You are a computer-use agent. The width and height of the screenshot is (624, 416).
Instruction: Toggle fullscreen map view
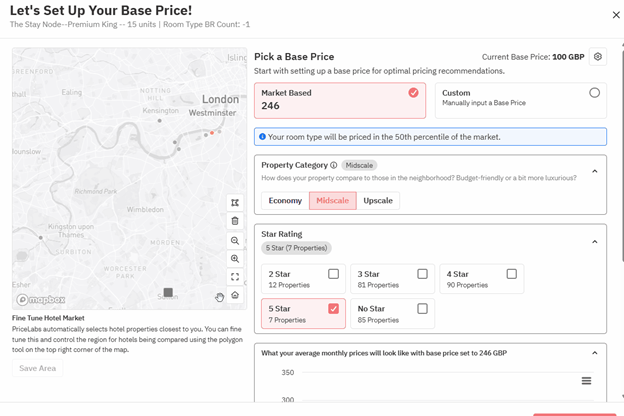235,277
